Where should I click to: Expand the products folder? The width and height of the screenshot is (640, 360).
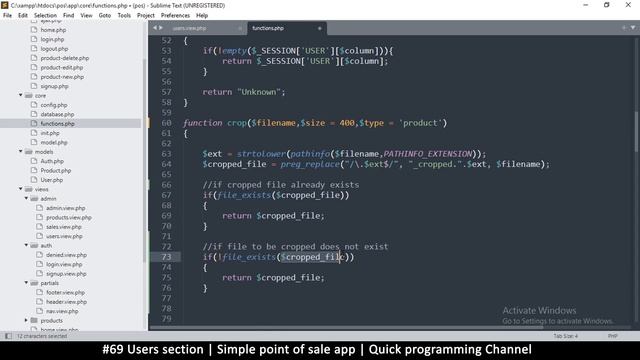coord(26,320)
